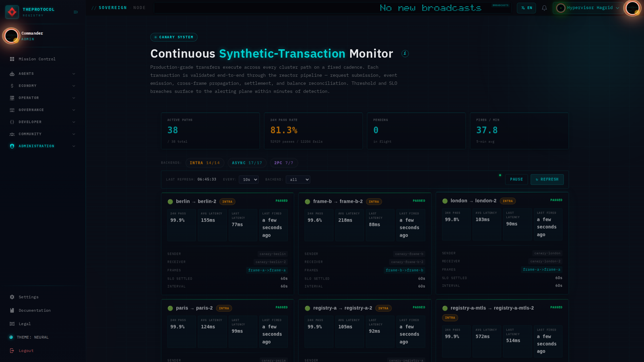The height and width of the screenshot is (362, 644).
Task: Click the Administration shield icon
Action: click(12, 146)
